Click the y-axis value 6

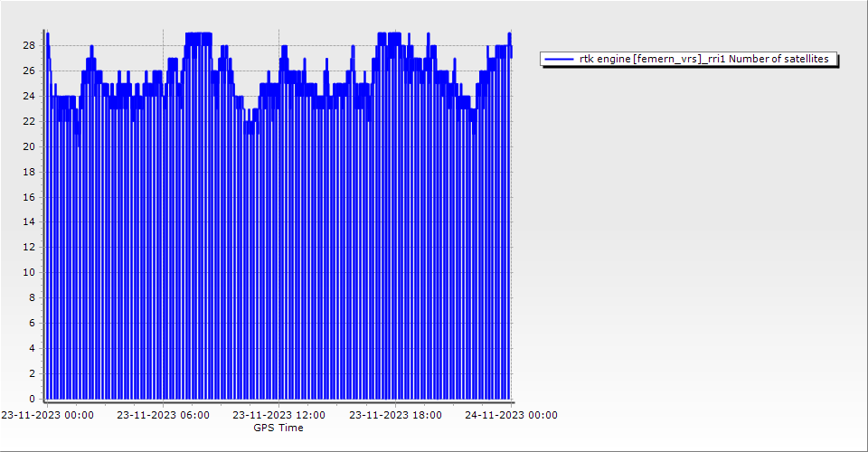pos(33,323)
